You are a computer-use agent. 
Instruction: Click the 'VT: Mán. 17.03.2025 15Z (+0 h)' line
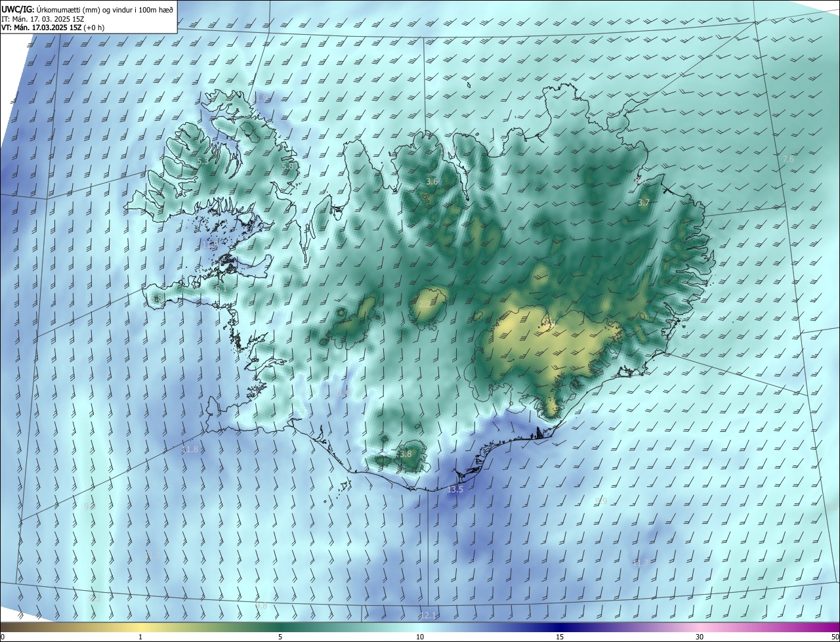pos(52,28)
